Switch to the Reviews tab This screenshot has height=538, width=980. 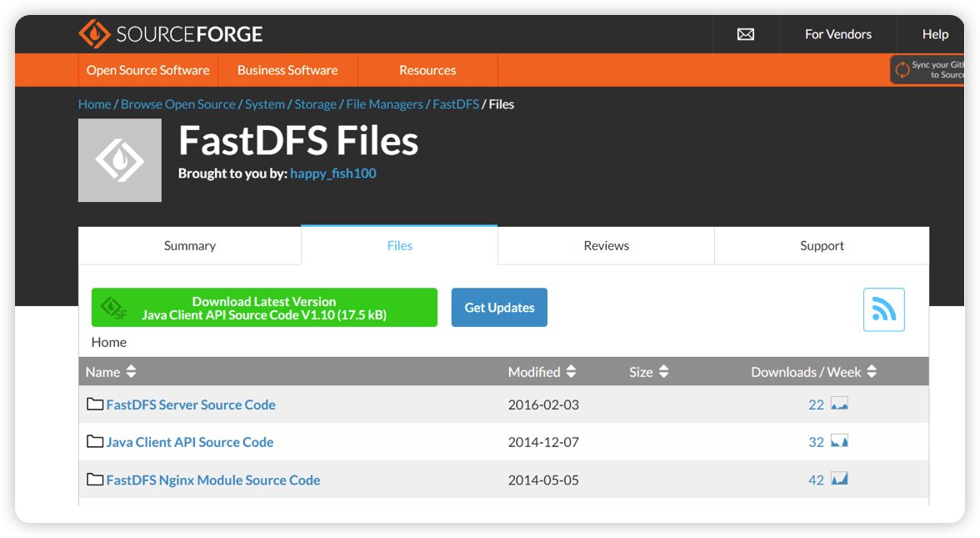607,246
